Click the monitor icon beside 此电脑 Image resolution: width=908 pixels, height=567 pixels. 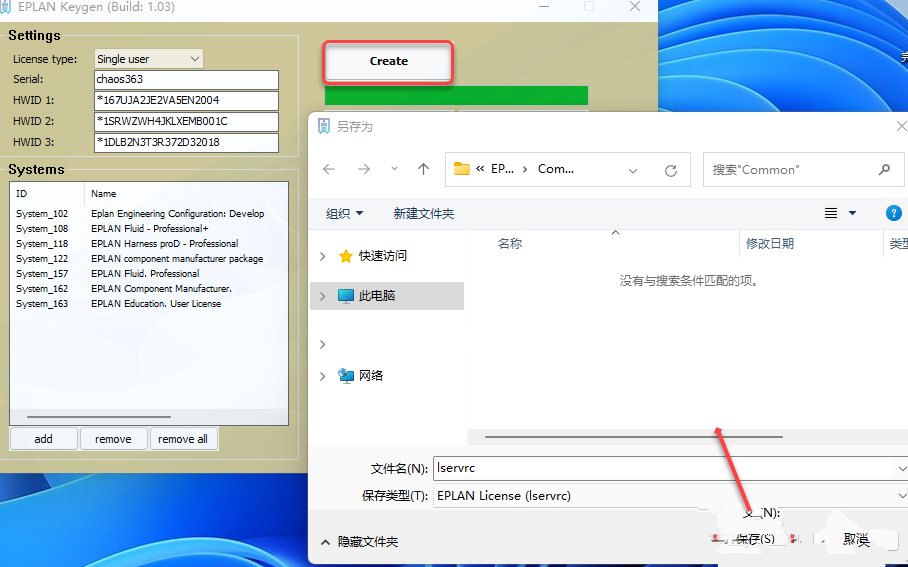346,296
